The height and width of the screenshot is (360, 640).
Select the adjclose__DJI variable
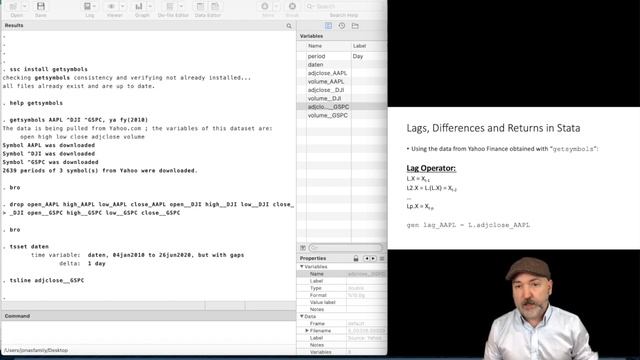pyautogui.click(x=326, y=90)
